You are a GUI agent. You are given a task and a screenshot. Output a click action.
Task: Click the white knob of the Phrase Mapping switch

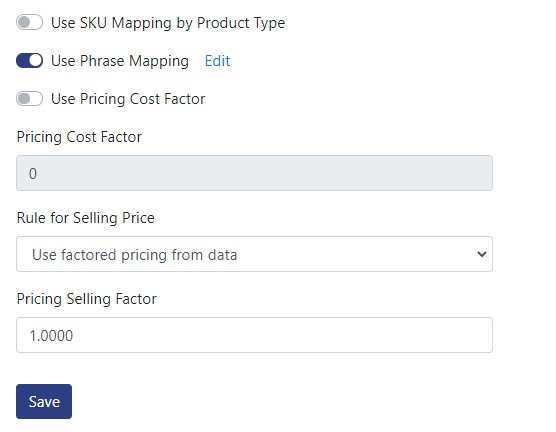35,61
